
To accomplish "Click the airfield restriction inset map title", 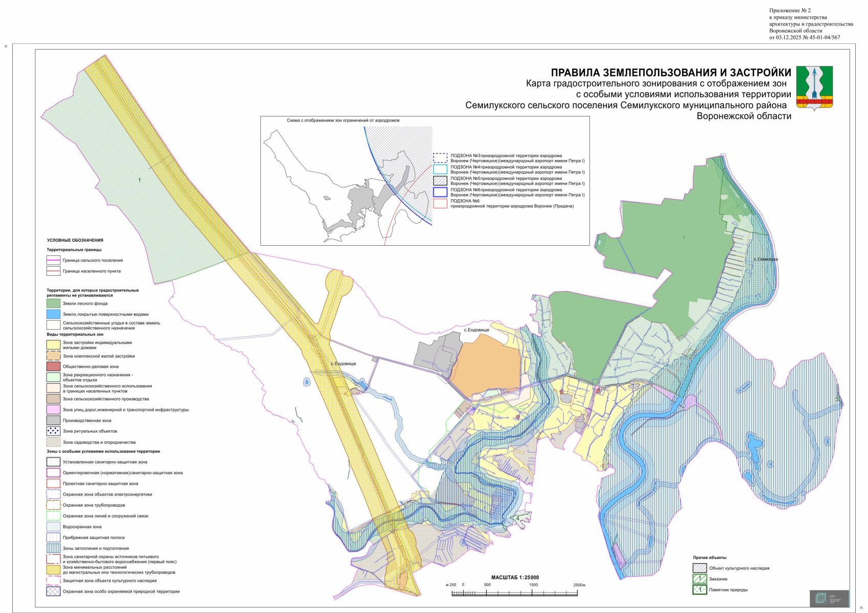I will [343, 121].
